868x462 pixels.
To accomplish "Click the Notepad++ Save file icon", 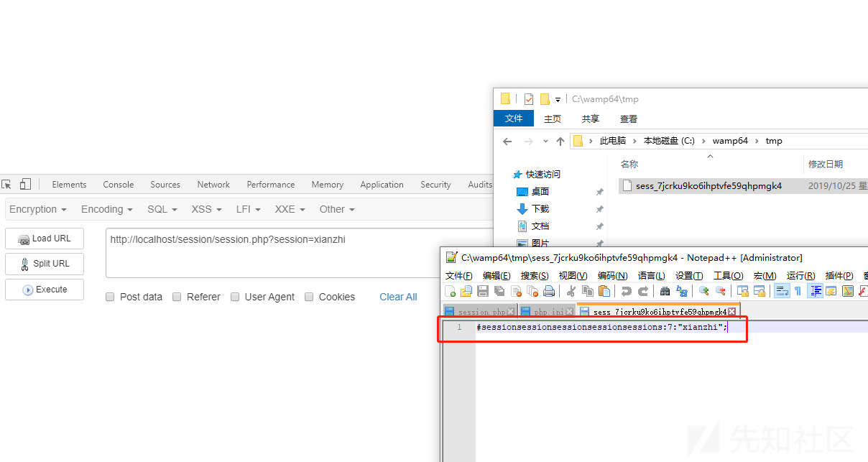I will click(x=483, y=291).
